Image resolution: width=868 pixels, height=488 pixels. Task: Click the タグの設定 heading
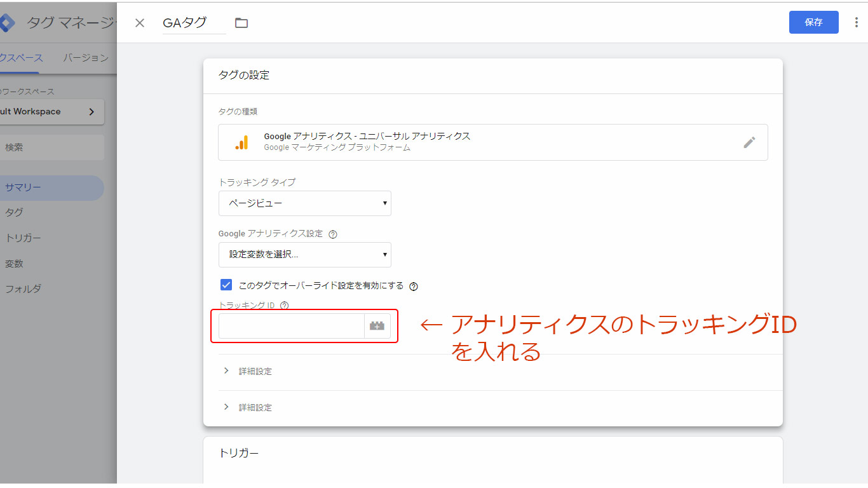point(244,75)
